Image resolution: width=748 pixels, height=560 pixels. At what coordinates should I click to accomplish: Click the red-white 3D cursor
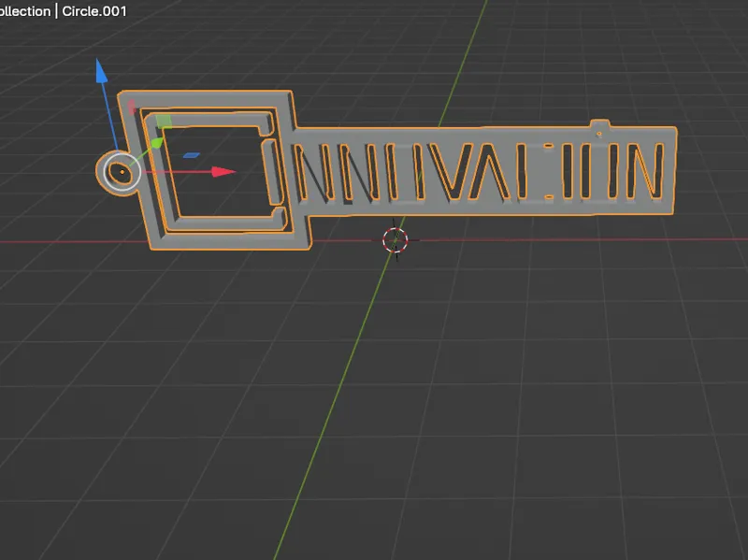click(395, 240)
